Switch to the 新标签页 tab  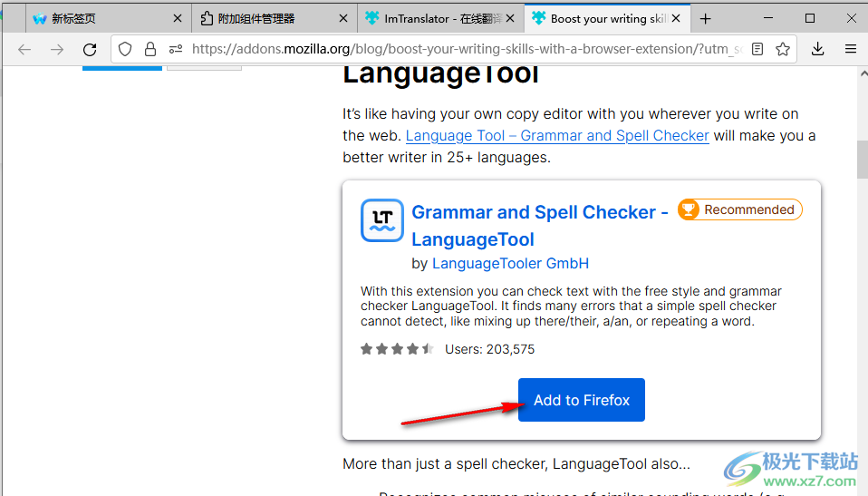[x=109, y=18]
